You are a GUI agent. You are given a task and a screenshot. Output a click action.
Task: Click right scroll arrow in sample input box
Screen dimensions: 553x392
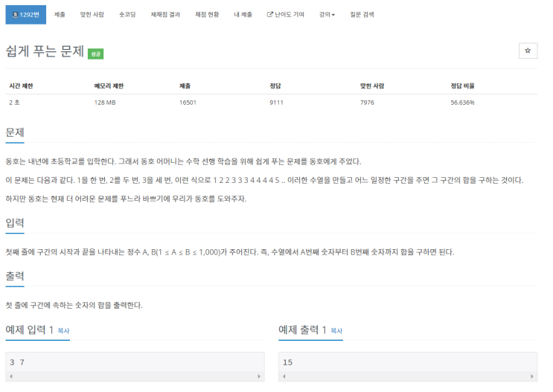259,376
